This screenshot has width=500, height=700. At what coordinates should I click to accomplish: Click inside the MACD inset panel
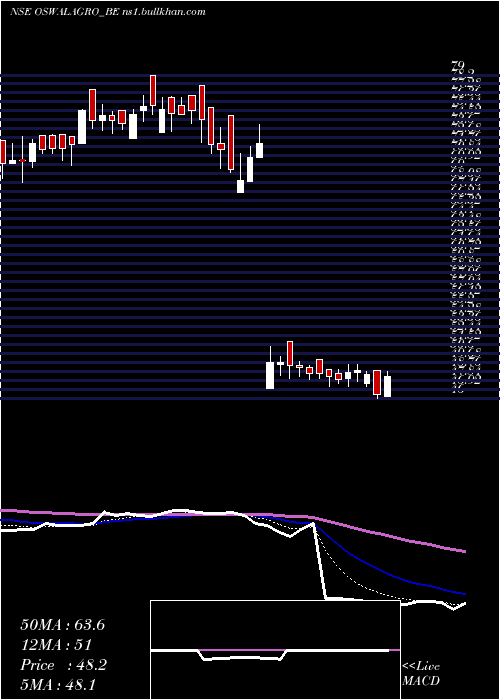pyautogui.click(x=275, y=650)
